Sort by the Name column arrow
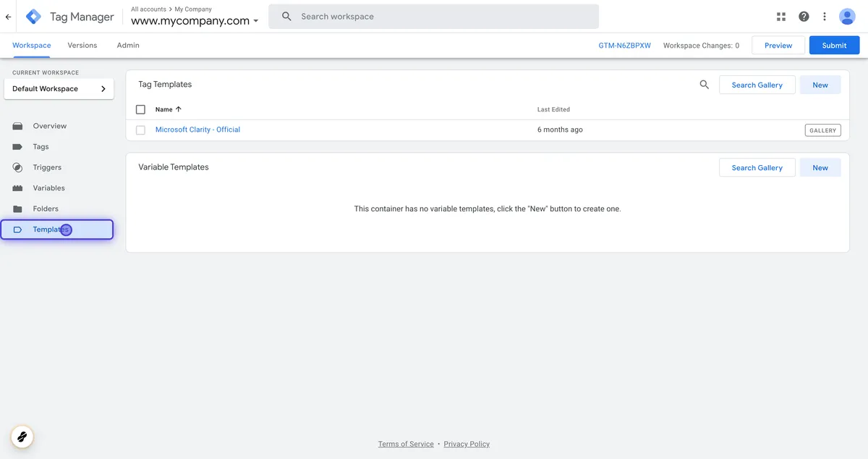This screenshot has height=459, width=868. click(x=179, y=109)
